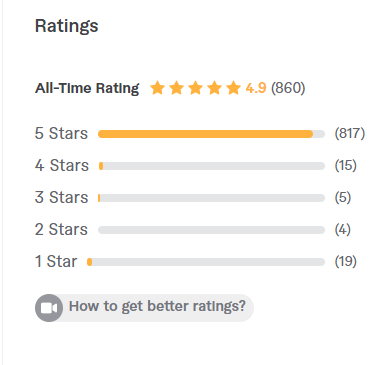Viewport: 391px width, 365px height.
Task: Click the (19) one-star count
Action: point(346,261)
